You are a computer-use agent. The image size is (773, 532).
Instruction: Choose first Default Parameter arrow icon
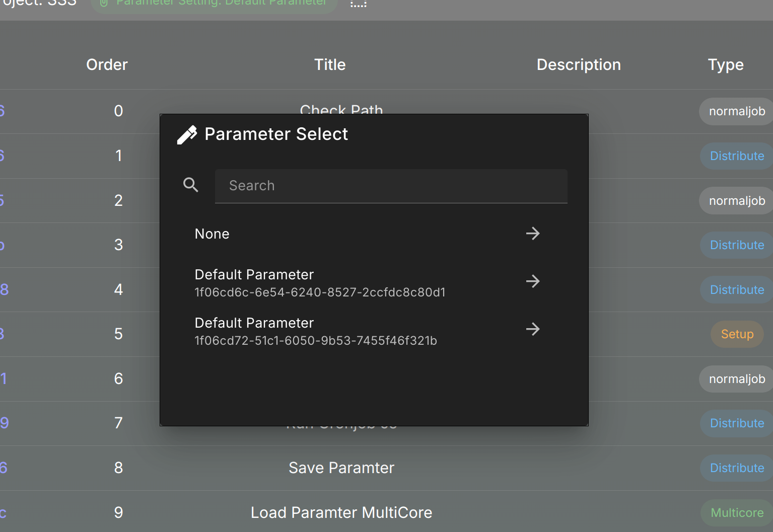point(532,281)
